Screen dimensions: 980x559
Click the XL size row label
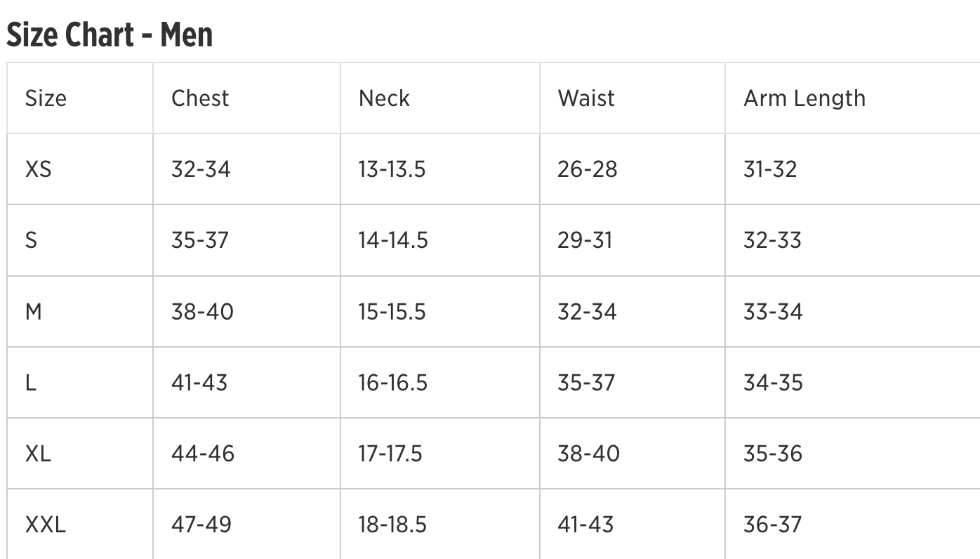click(x=39, y=454)
